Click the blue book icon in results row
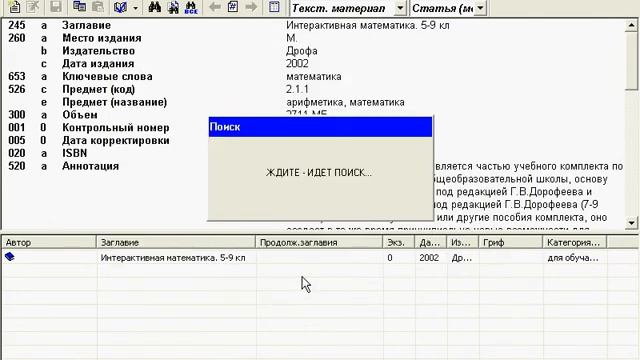640x360 pixels. 10,257
